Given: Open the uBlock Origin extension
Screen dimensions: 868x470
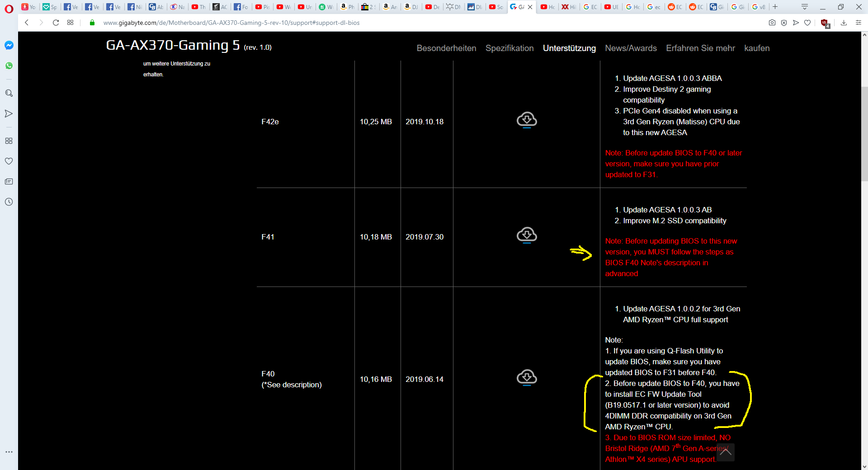Looking at the screenshot, I should pos(825,23).
